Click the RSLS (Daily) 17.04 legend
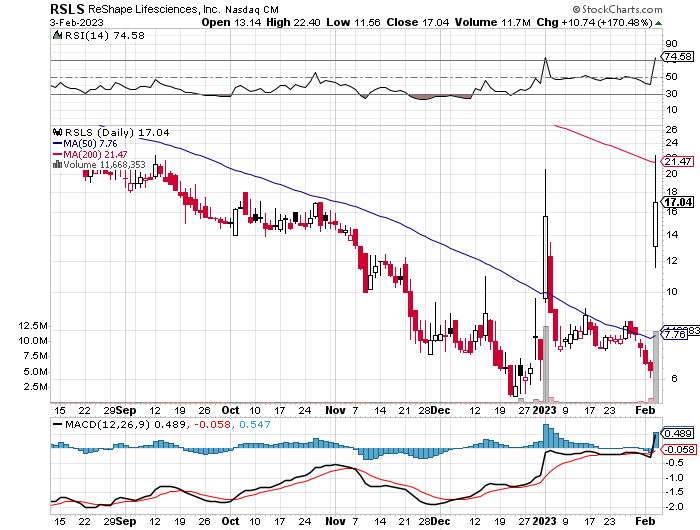 click(x=117, y=133)
